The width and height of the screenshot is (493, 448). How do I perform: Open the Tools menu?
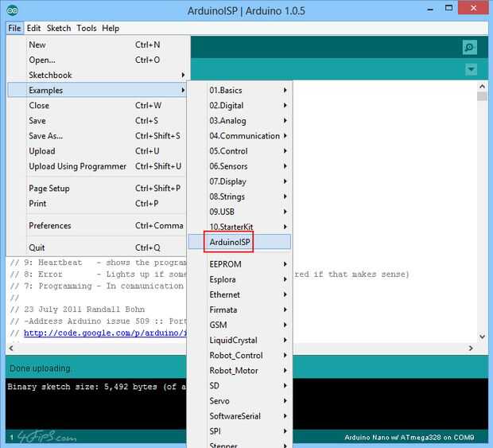click(87, 29)
